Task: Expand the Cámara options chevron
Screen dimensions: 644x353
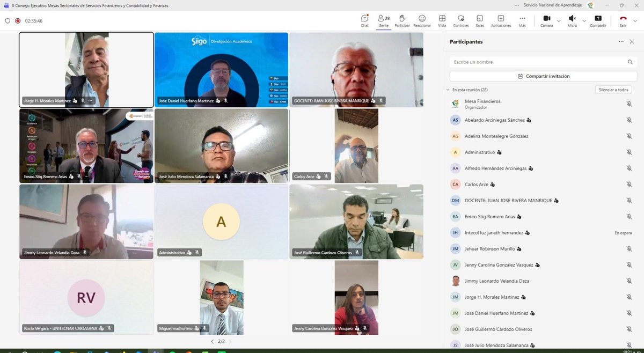Action: (x=559, y=20)
